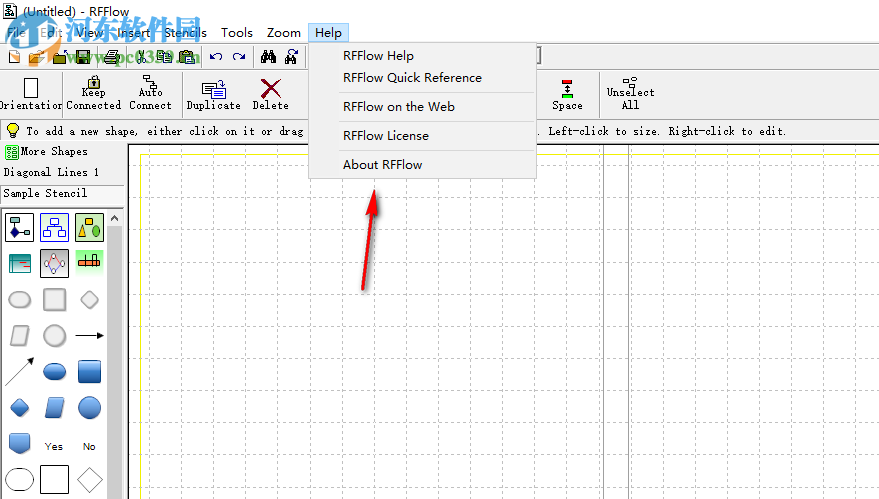Screen dimensions: 879x499
Task: Click the New document toolbar icon
Action: pyautogui.click(x=15, y=57)
